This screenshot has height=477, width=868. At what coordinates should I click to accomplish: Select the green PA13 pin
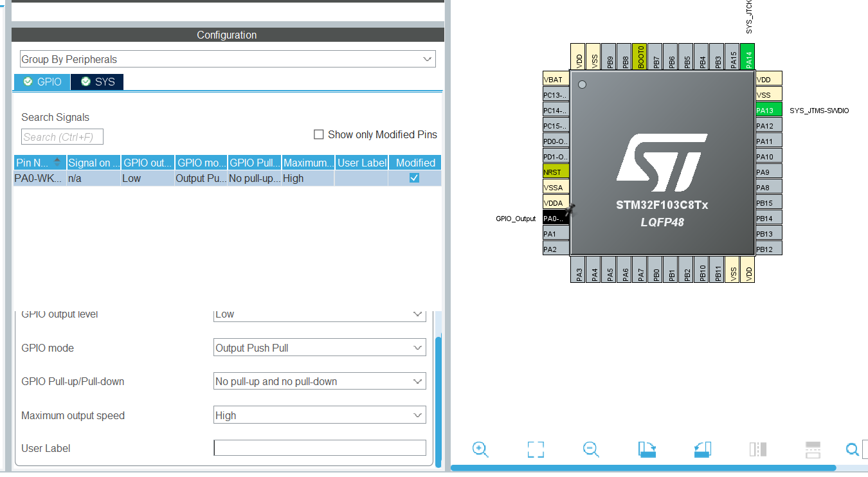coord(769,110)
